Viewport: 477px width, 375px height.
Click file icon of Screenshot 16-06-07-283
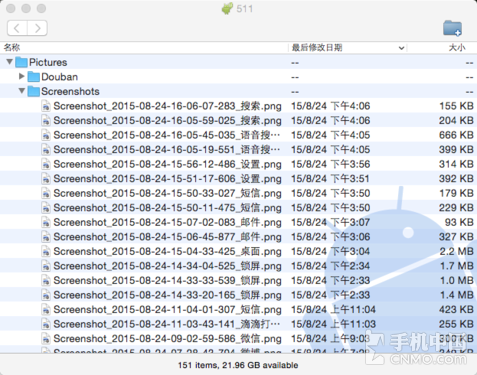click(46, 106)
